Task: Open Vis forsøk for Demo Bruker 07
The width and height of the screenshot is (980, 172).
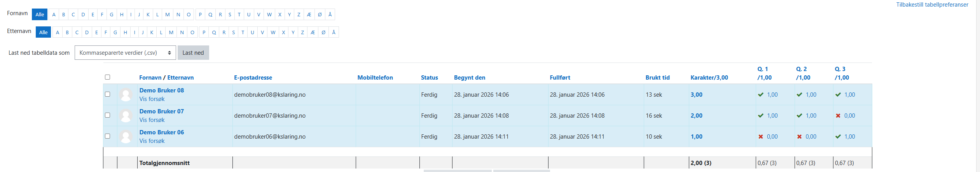Action: click(152, 120)
